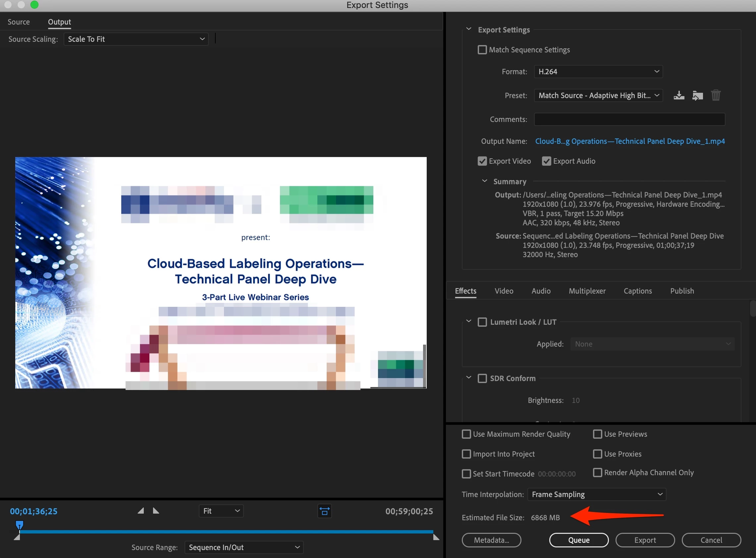Click the Queue button
Screen dimensions: 756x558
(x=578, y=540)
